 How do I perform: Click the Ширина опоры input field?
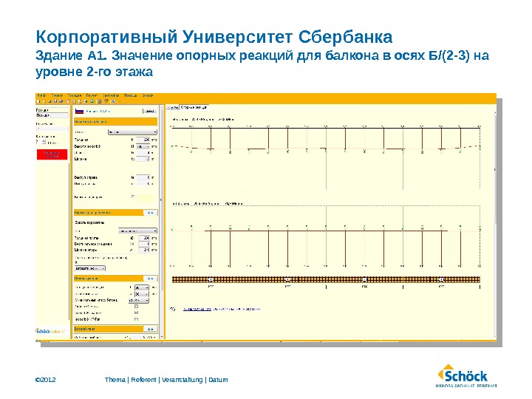(144, 250)
